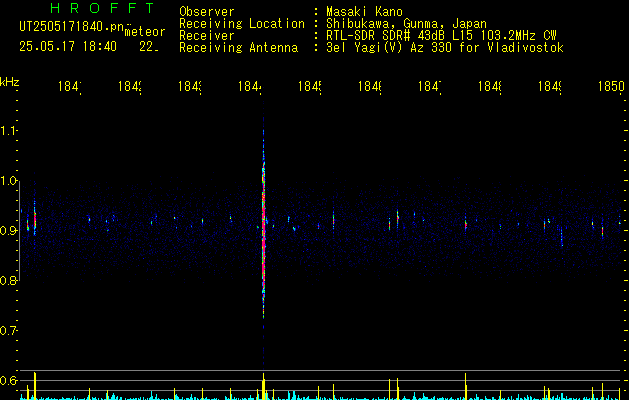Image resolution: width=629 pixels, height=400 pixels.
Task: Click the 1846 time axis label
Action: (369, 86)
